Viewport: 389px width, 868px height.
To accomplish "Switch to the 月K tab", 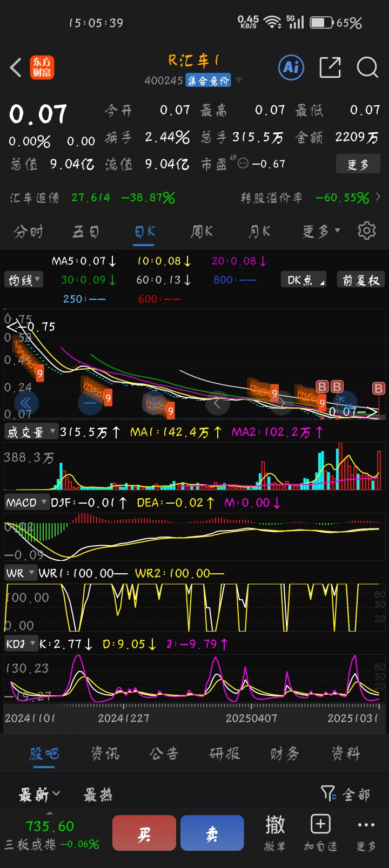I will pos(259,232).
